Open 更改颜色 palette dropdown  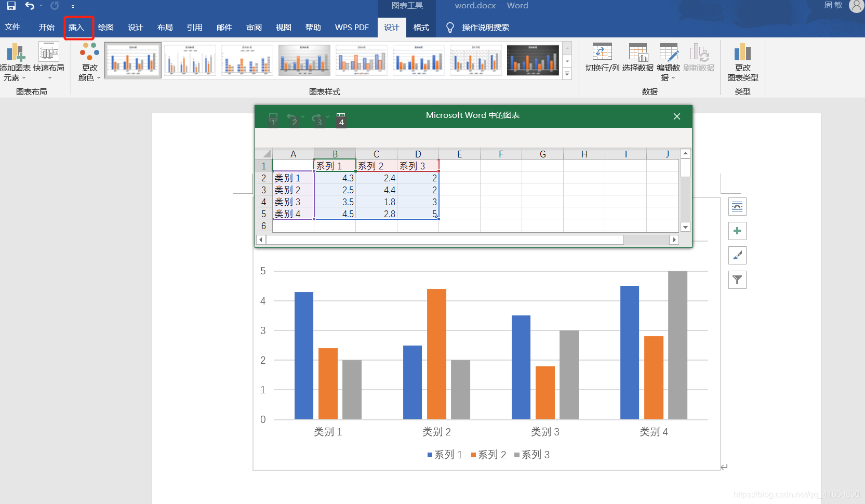[89, 62]
